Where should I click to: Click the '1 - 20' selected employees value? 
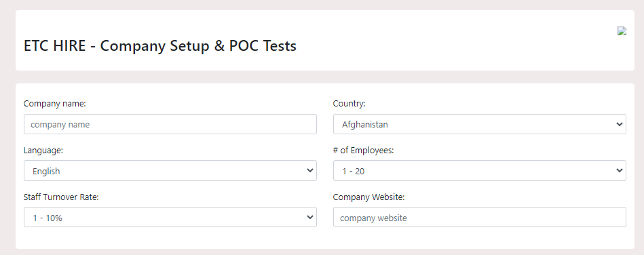(x=354, y=171)
